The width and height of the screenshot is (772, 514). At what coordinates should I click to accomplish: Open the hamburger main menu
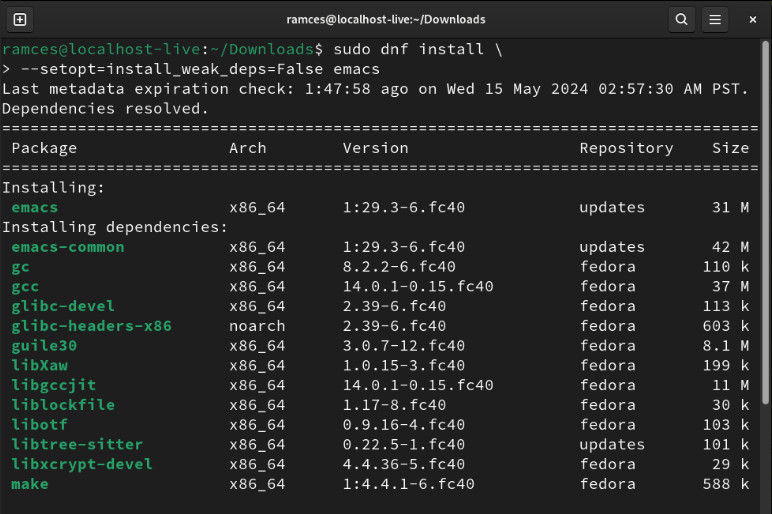(715, 20)
